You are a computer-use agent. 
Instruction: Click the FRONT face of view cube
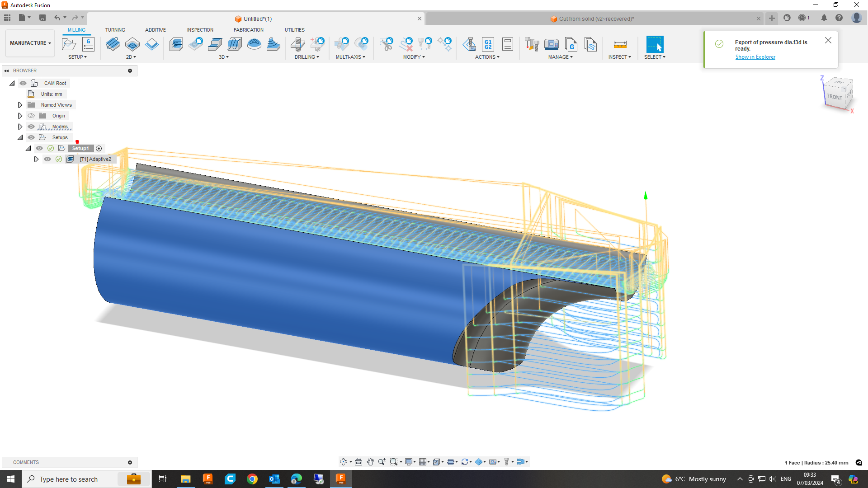tap(835, 97)
